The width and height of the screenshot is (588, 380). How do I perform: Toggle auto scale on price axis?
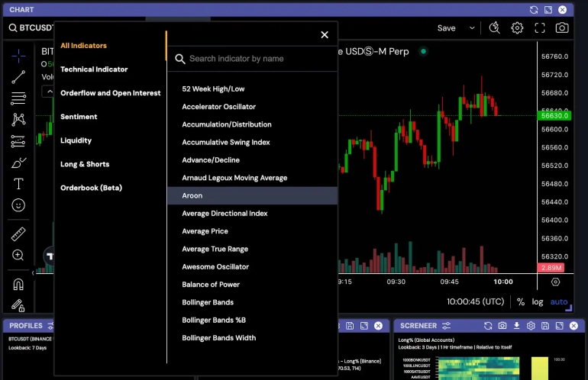(559, 301)
